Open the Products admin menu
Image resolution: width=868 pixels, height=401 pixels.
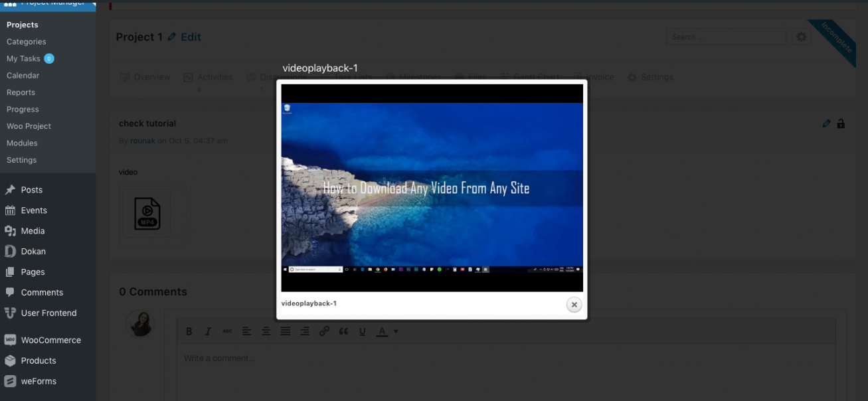pyautogui.click(x=39, y=361)
